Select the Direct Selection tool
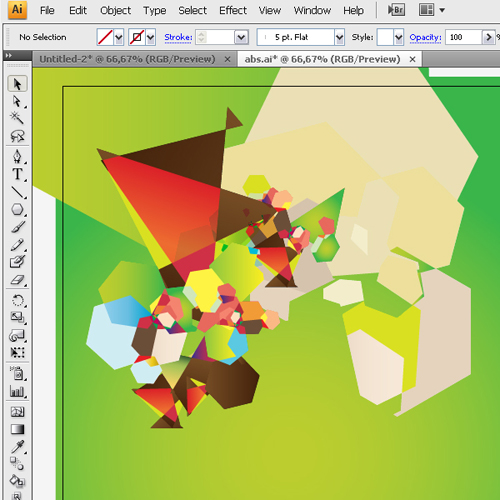This screenshot has width=500, height=500. pyautogui.click(x=17, y=101)
